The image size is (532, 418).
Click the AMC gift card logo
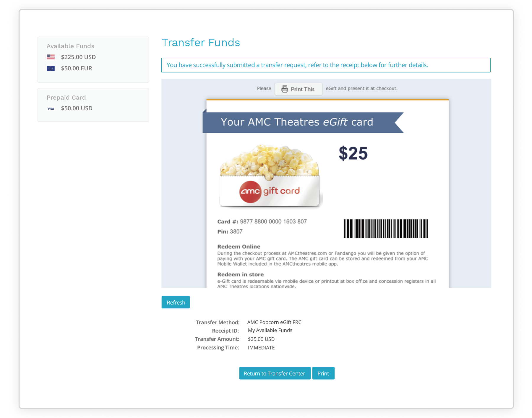270,191
